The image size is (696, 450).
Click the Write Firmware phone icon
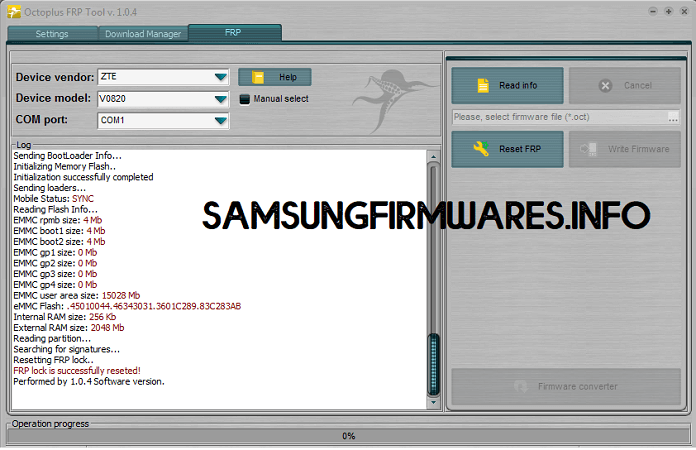(589, 149)
